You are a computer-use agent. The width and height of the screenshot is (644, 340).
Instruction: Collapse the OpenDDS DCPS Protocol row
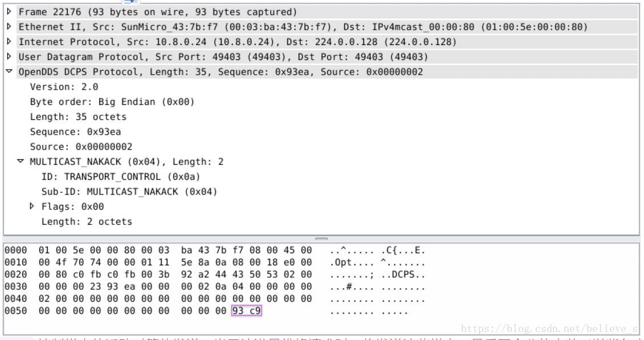click(x=9, y=71)
